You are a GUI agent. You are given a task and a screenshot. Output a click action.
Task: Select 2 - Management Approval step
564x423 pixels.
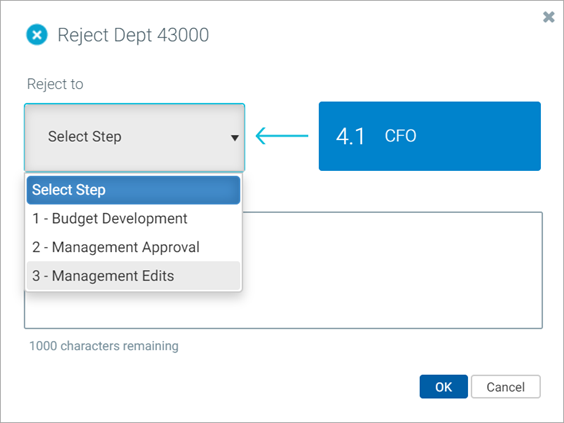click(x=133, y=247)
